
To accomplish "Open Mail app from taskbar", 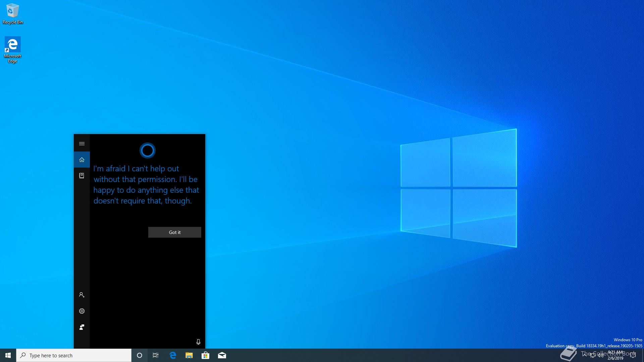I will pos(222,355).
